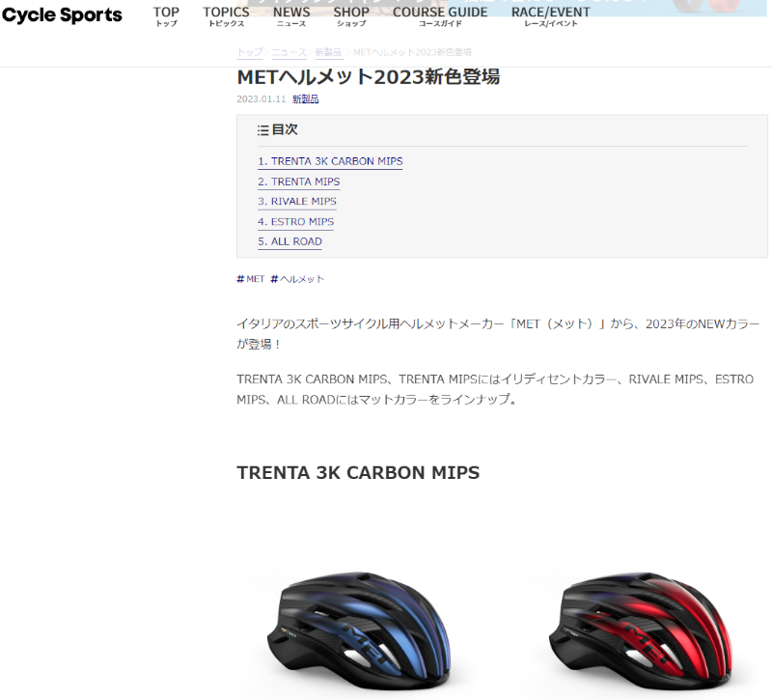
Task: Click the 新製品 breadcrumb link
Action: pyautogui.click(x=328, y=52)
